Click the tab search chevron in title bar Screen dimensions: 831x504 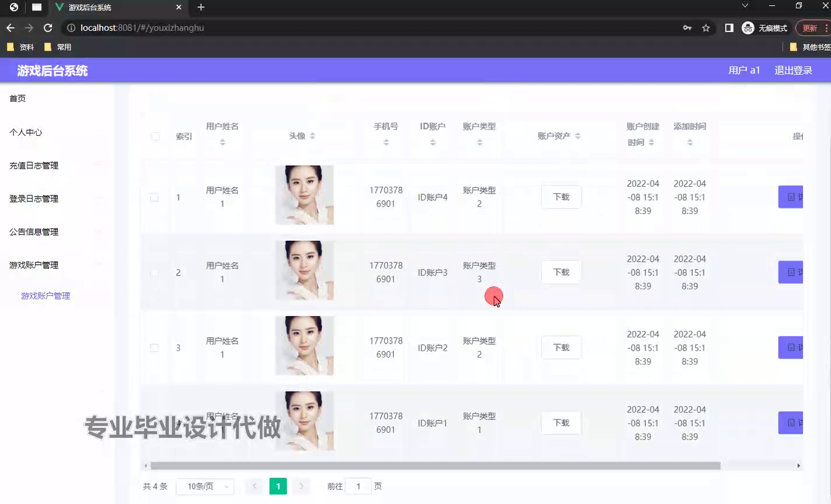(x=745, y=6)
